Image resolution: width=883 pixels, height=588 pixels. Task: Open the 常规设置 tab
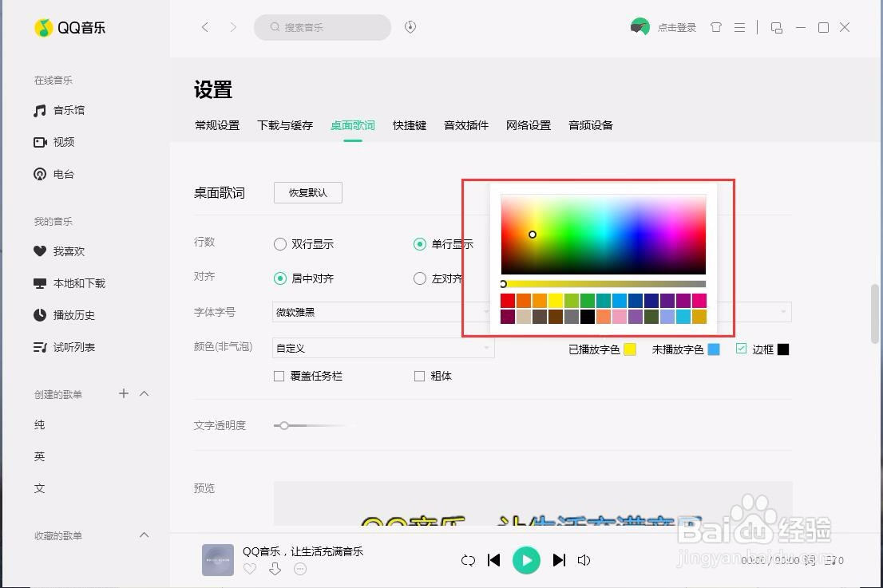[x=216, y=125]
